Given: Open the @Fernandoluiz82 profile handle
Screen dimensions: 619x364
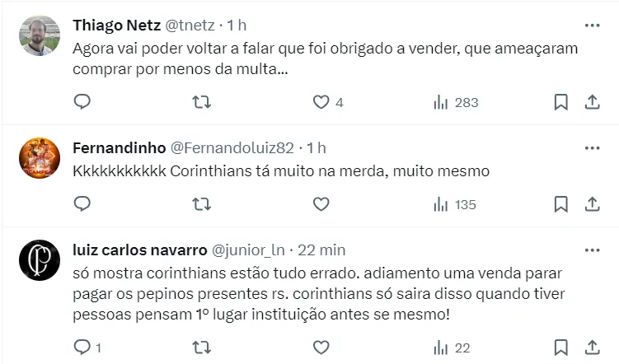Looking at the screenshot, I should [x=232, y=148].
